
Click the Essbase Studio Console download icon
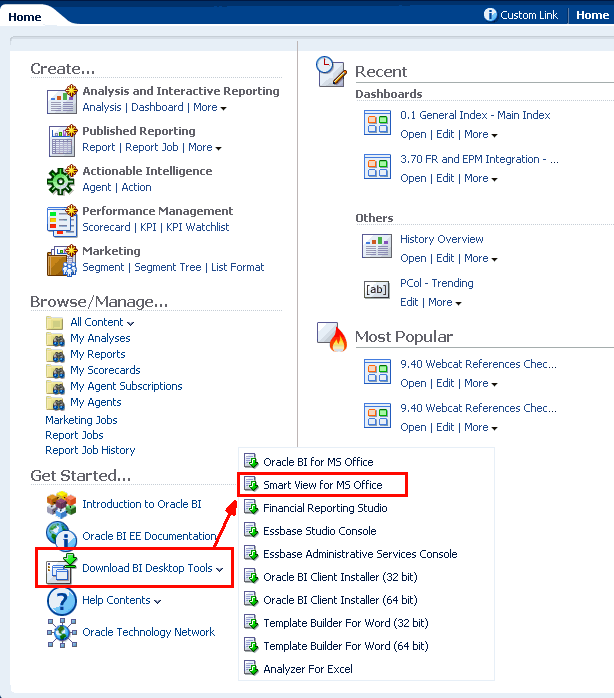[251, 530]
